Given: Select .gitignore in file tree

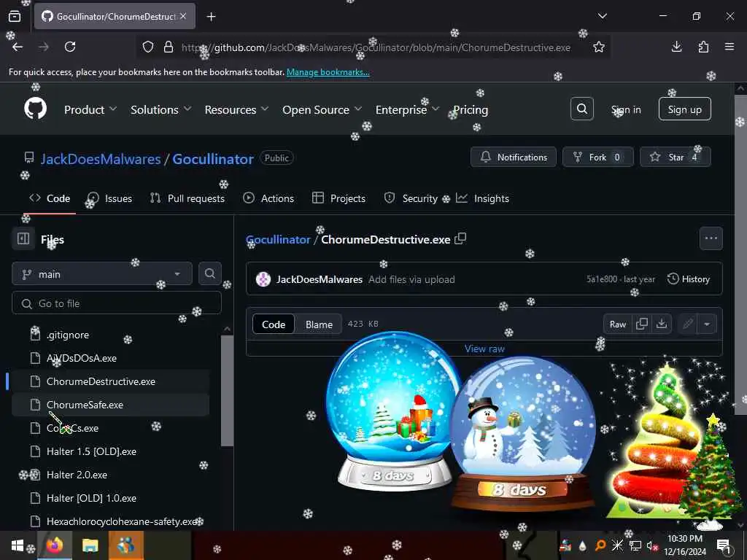Looking at the screenshot, I should pos(110,335).
